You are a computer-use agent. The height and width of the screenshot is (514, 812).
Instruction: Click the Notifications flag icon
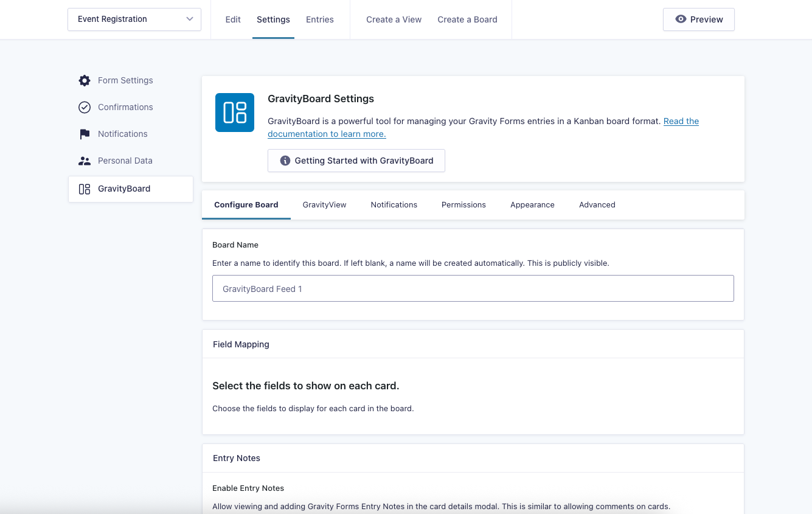point(85,134)
